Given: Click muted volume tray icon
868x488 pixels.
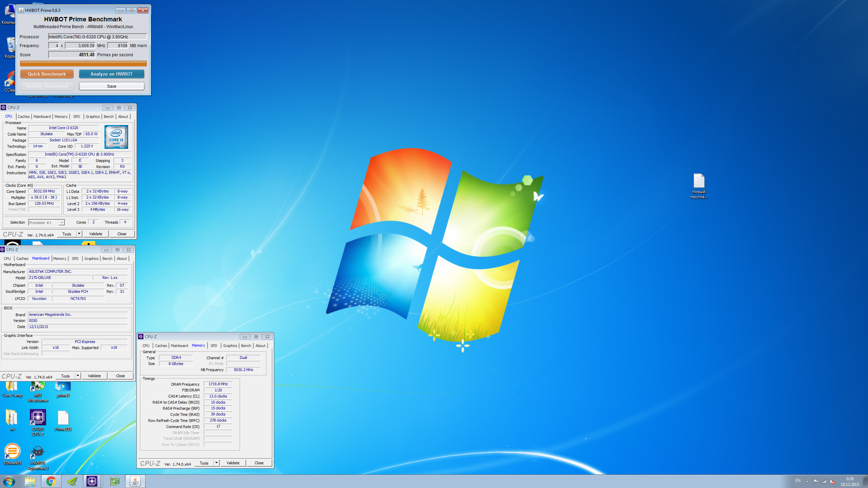Looking at the screenshot, I should pos(832,482).
